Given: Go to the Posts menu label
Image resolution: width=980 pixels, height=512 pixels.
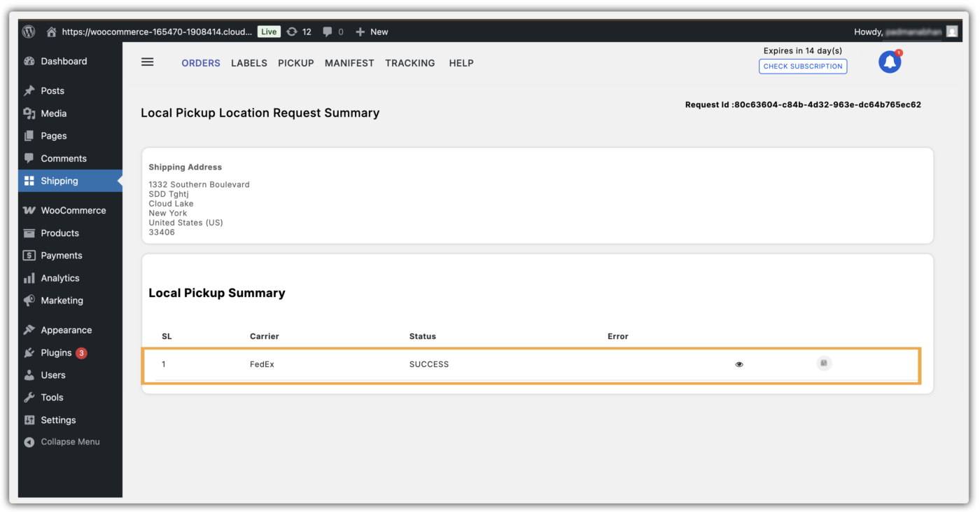Looking at the screenshot, I should pos(52,90).
